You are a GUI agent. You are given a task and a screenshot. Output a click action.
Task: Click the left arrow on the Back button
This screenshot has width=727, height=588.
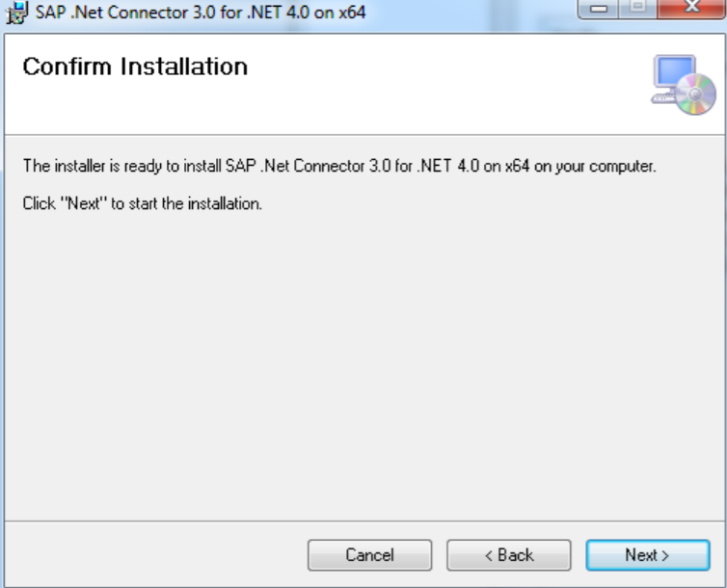[489, 555]
